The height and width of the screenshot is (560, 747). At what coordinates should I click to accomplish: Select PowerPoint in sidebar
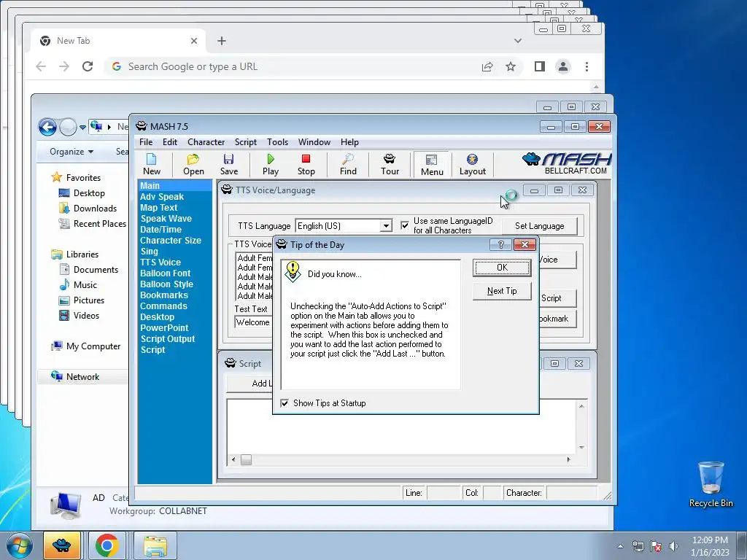pyautogui.click(x=164, y=328)
